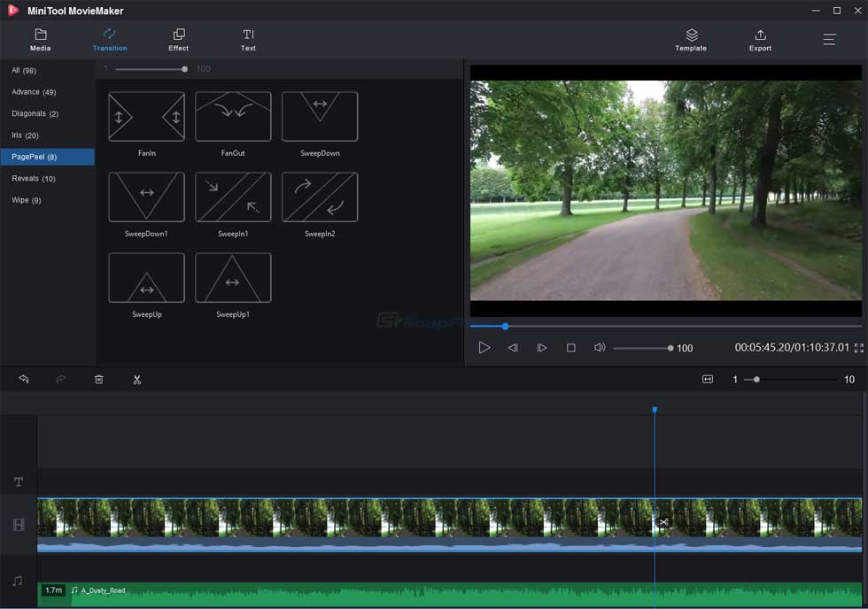Open the hamburger main menu
The height and width of the screenshot is (609, 868).
(829, 40)
